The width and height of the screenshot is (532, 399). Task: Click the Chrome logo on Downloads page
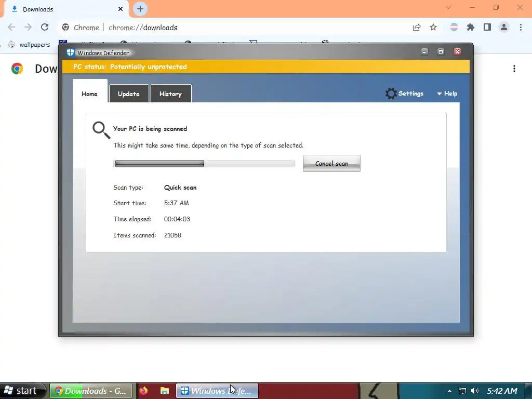point(17,69)
